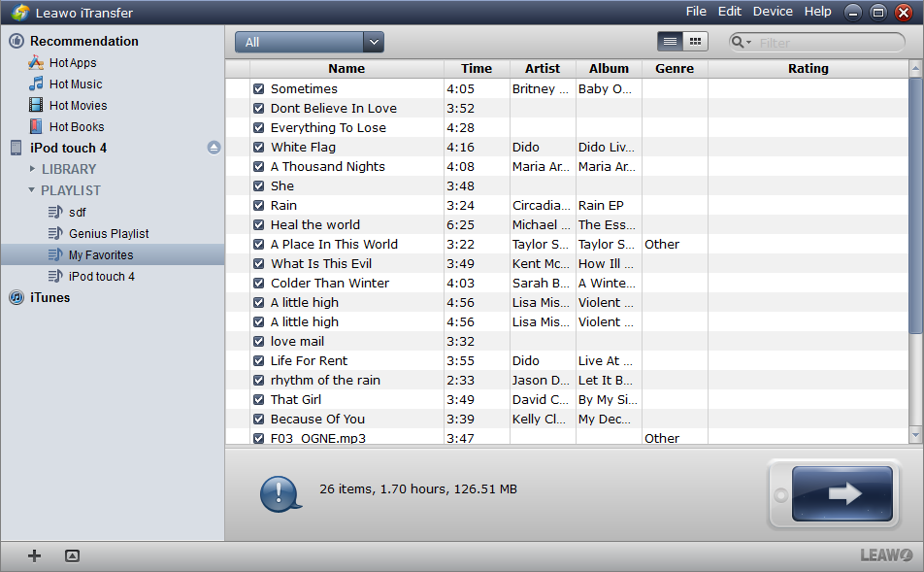
Task: Select What Is This Evil row
Action: (x=567, y=263)
